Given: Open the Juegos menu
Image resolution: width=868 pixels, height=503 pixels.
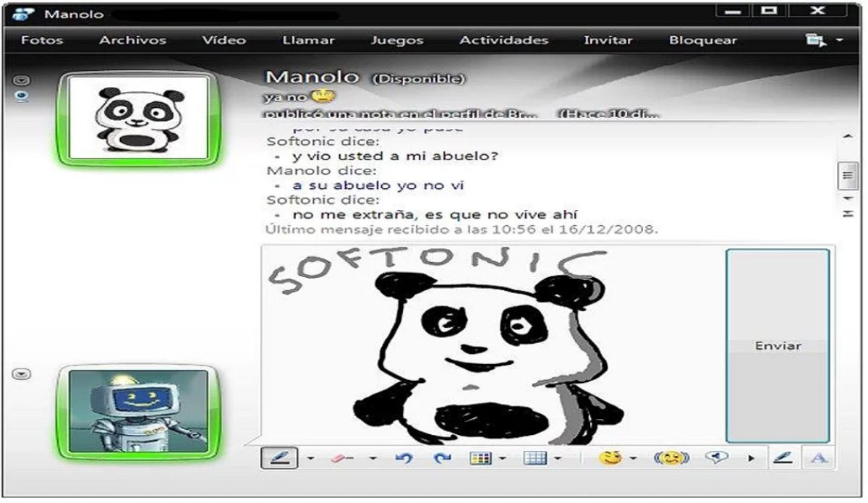Looking at the screenshot, I should [x=397, y=41].
